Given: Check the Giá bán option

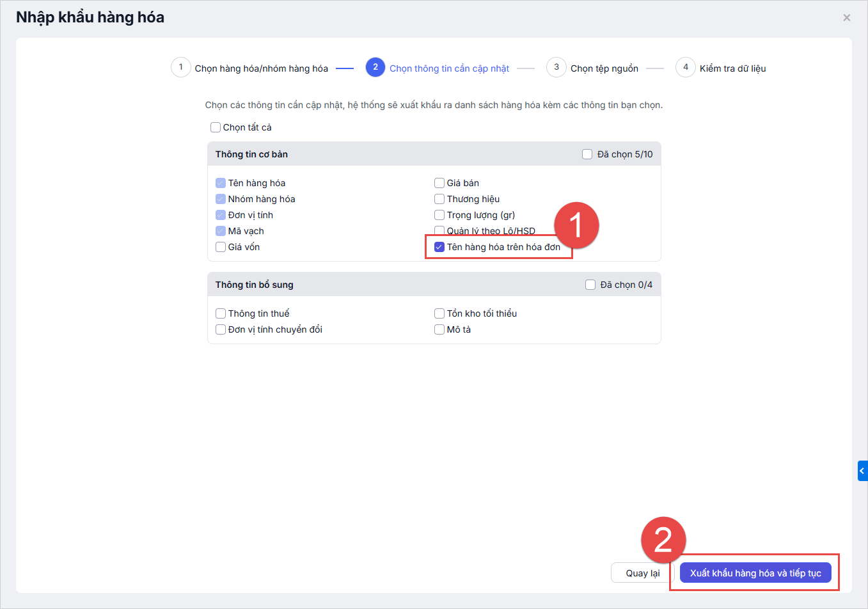Looking at the screenshot, I should (x=439, y=183).
